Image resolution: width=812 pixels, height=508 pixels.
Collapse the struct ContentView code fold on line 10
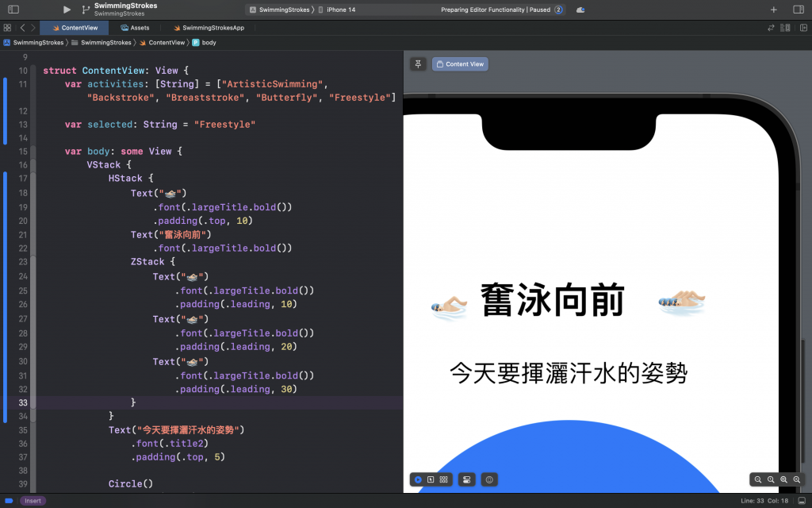pos(33,71)
